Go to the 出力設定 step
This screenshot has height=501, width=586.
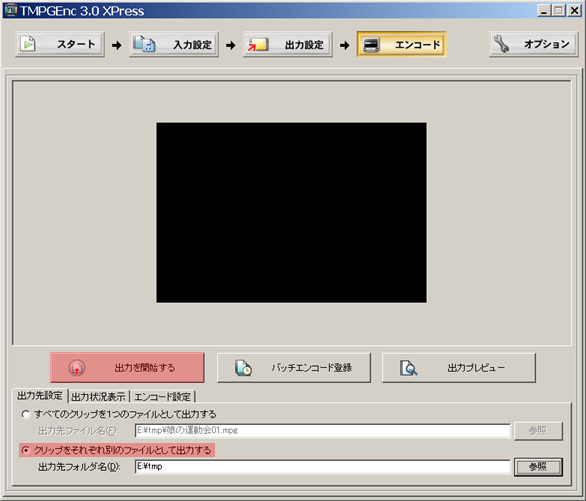pyautogui.click(x=288, y=44)
